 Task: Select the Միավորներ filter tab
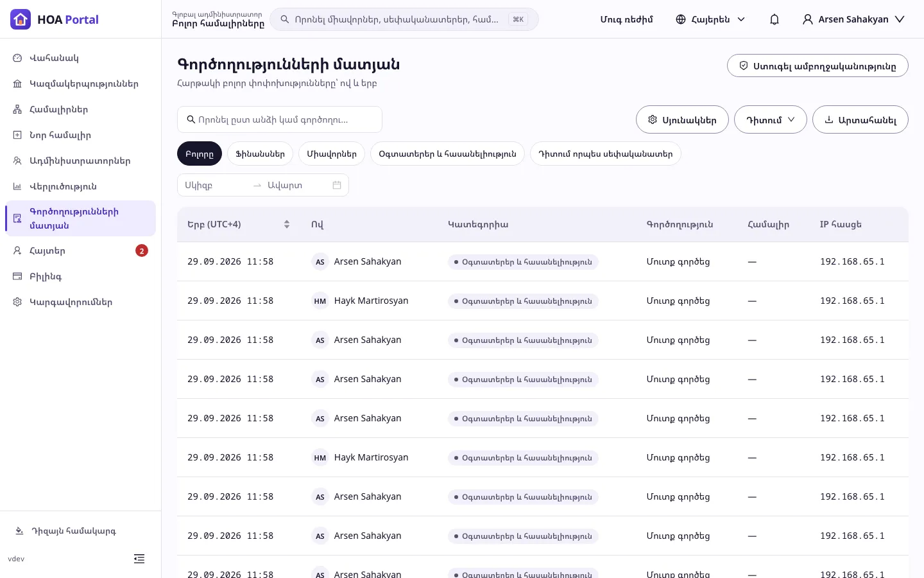pyautogui.click(x=332, y=154)
